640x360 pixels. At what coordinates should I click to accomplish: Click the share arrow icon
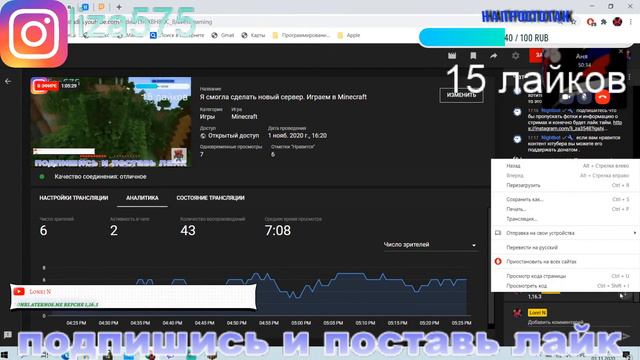[493, 56]
